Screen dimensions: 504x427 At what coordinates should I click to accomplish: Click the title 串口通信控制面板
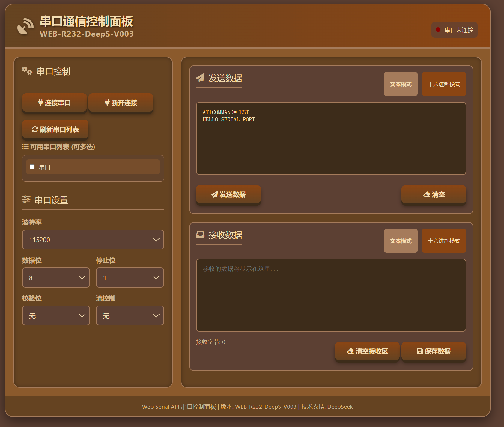click(86, 21)
